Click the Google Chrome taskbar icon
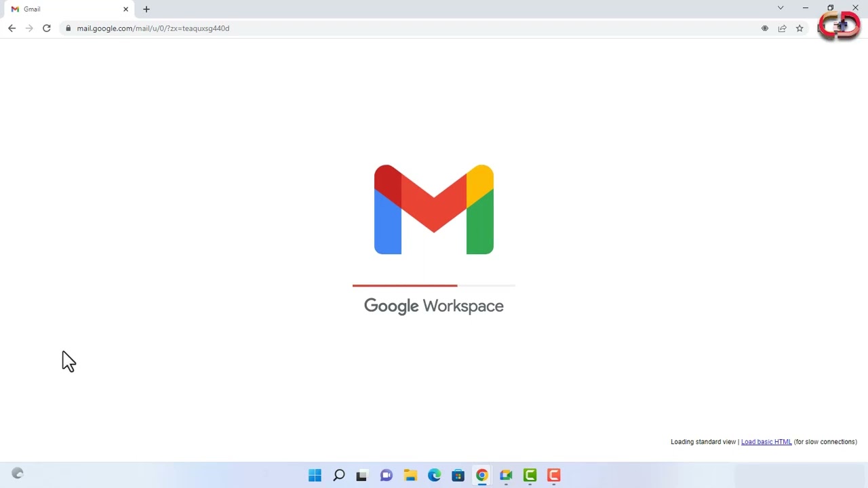 click(482, 475)
